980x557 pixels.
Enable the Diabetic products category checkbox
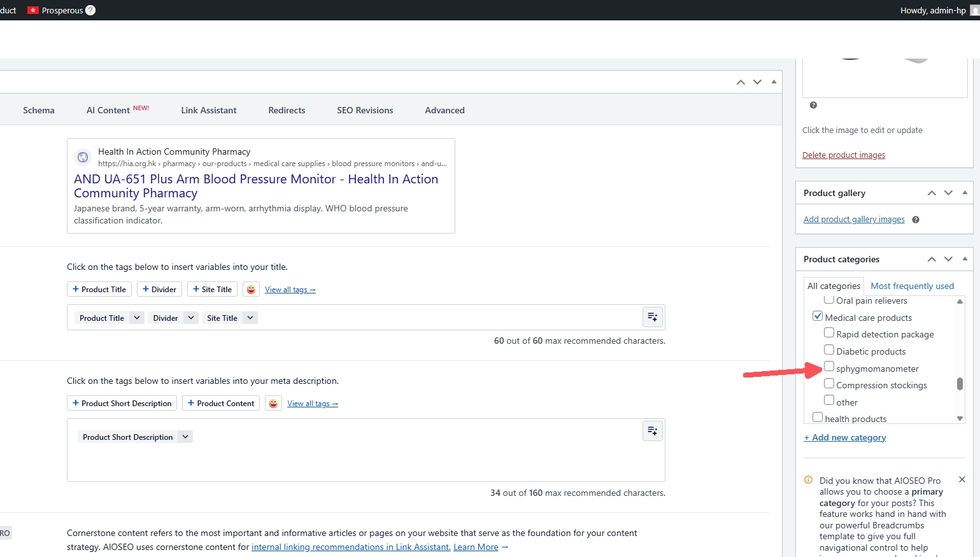[x=829, y=350]
